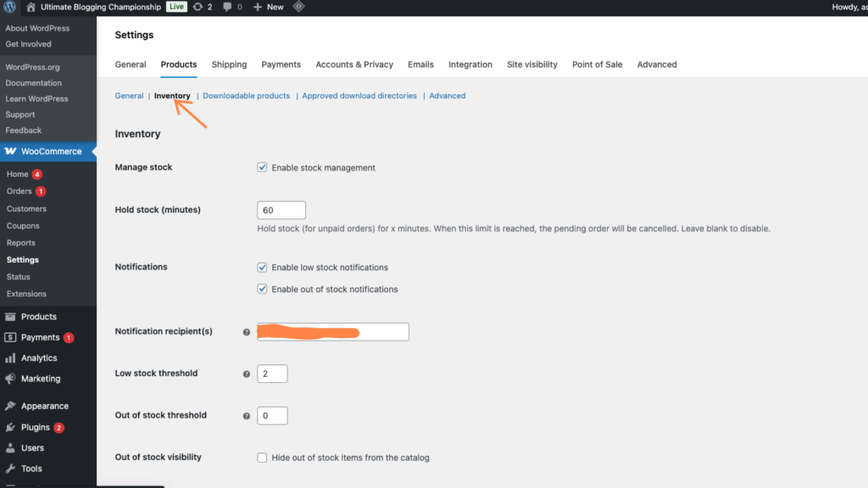Uncheck Enable low stock notifications
Screen dimensions: 868x488
point(262,267)
